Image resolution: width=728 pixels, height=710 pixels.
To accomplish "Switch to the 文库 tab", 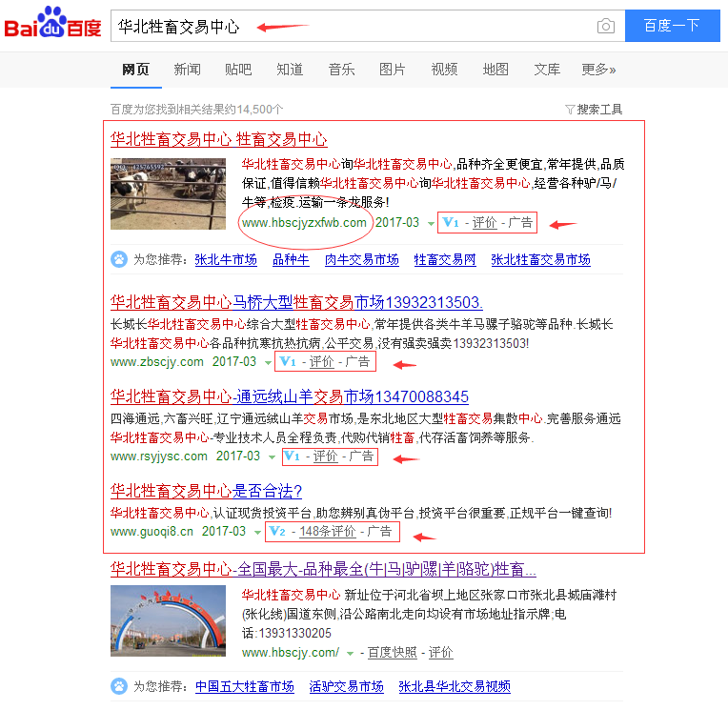I will (x=547, y=70).
